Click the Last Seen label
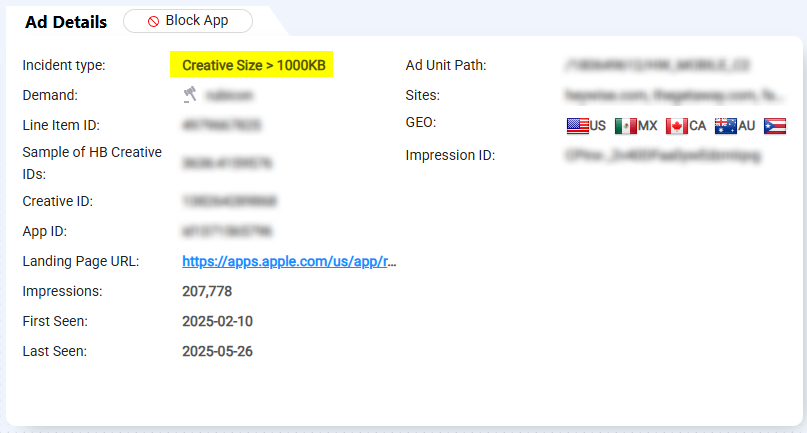 pyautogui.click(x=55, y=351)
